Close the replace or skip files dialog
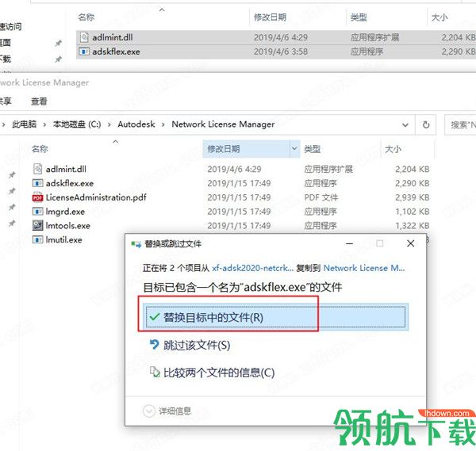The height and width of the screenshot is (451, 476). pyautogui.click(x=410, y=243)
